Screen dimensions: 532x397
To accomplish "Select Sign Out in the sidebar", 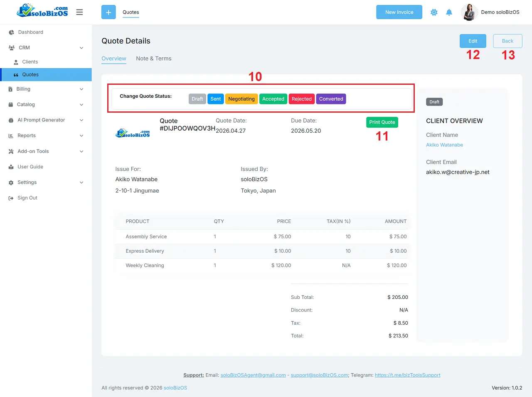I will click(46, 198).
